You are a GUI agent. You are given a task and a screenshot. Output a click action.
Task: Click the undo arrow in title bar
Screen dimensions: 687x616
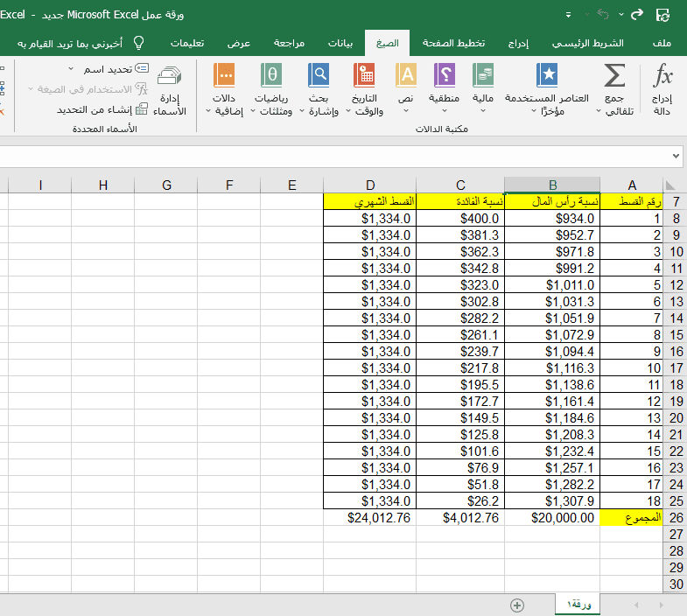pyautogui.click(x=603, y=15)
